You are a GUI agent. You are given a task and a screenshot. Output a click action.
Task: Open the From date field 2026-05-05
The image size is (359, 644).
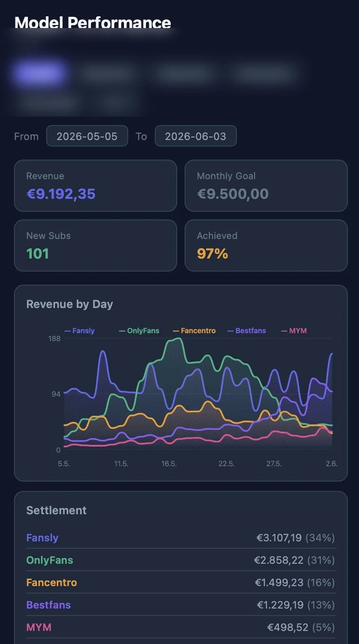click(87, 136)
